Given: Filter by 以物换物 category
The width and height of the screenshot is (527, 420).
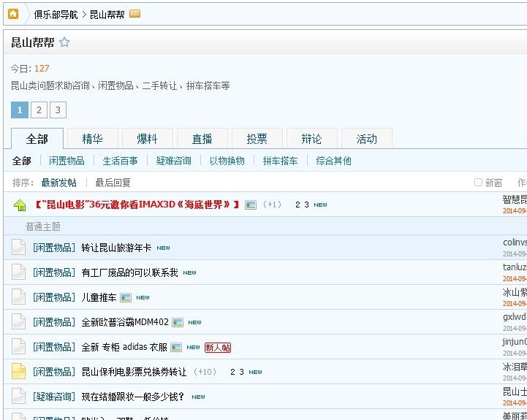Looking at the screenshot, I should pos(227,161).
